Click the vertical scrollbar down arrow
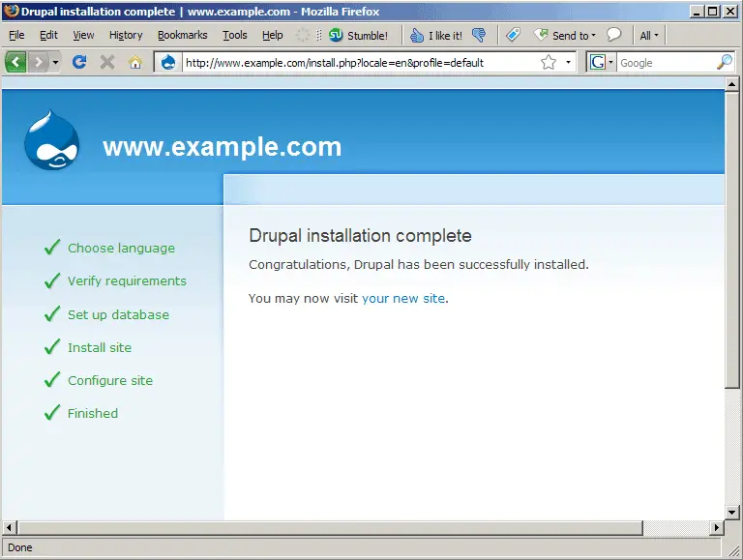743x560 pixels. click(732, 513)
